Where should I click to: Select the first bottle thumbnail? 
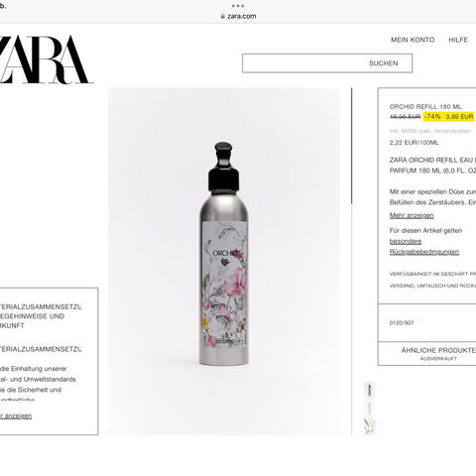pyautogui.click(x=370, y=390)
